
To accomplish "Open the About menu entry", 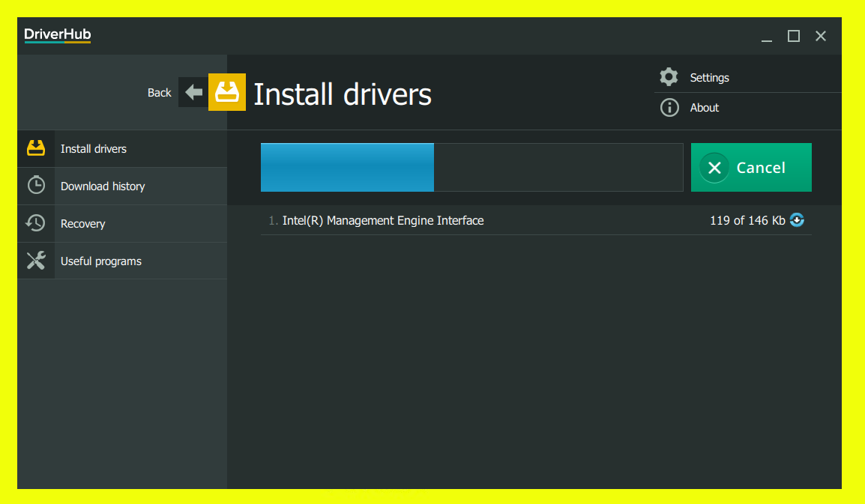I will point(705,107).
